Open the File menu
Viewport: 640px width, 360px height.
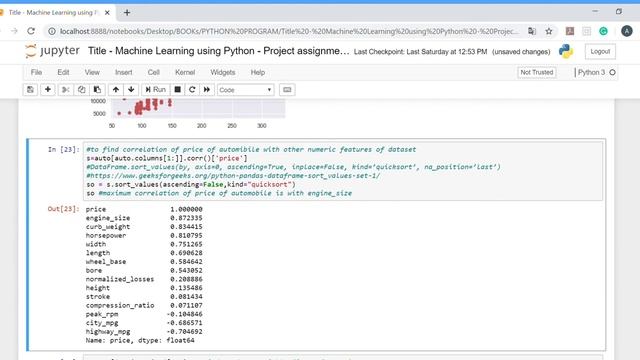(36, 72)
